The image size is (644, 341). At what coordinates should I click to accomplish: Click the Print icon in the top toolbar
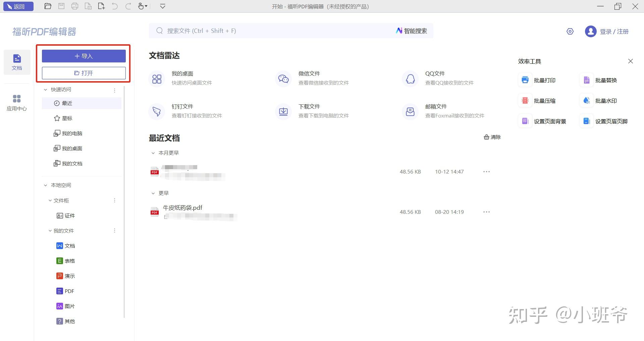75,6
